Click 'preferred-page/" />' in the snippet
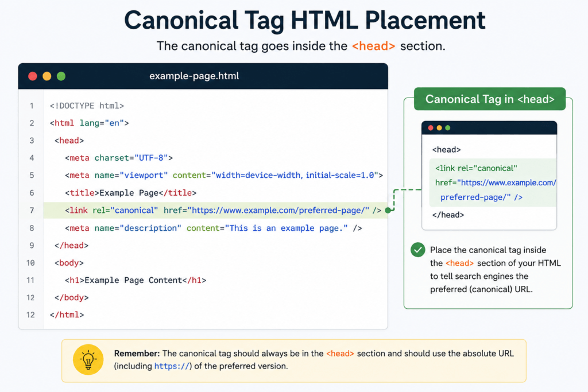Image resolution: width=588 pixels, height=392 pixels. tap(482, 197)
